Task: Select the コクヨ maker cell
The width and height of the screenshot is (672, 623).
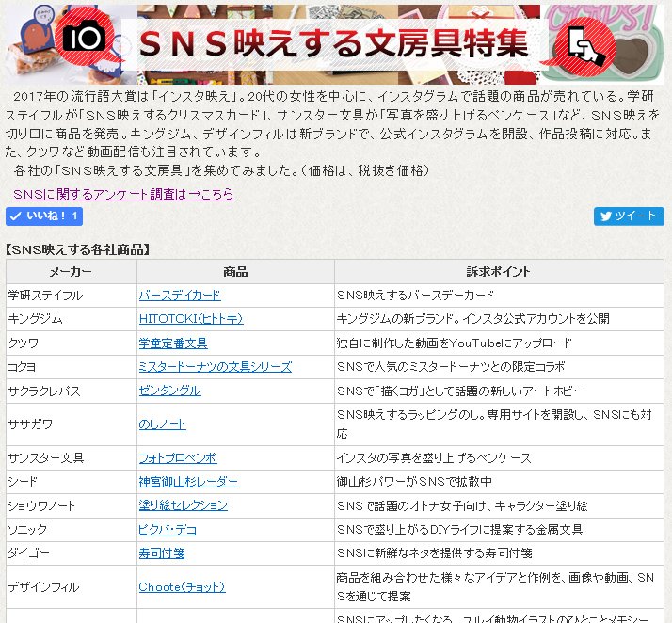Action: pyautogui.click(x=72, y=367)
